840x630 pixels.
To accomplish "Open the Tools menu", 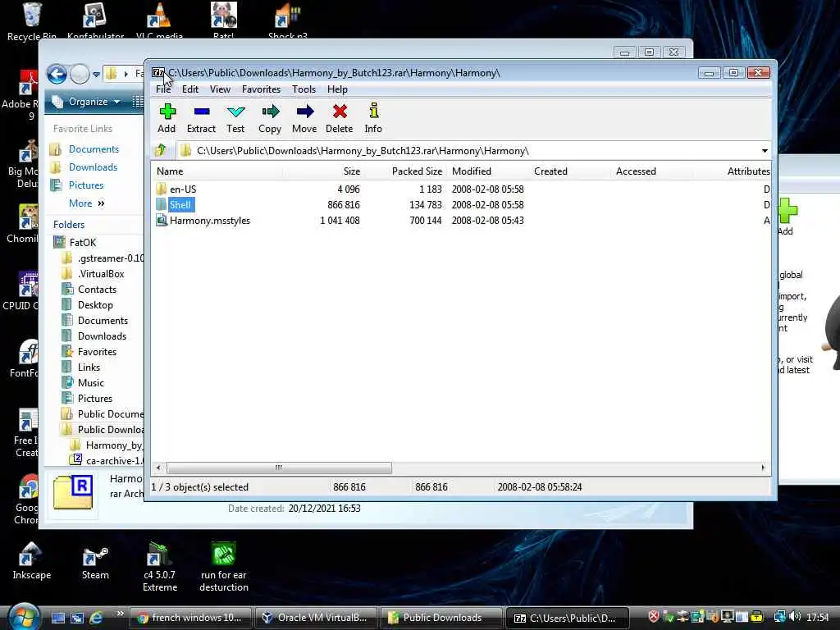I will (304, 89).
